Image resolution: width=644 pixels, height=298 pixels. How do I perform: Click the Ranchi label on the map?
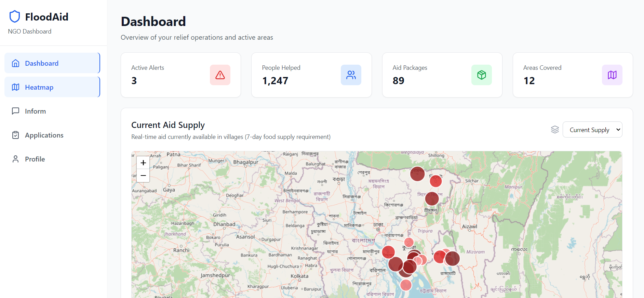(x=181, y=250)
